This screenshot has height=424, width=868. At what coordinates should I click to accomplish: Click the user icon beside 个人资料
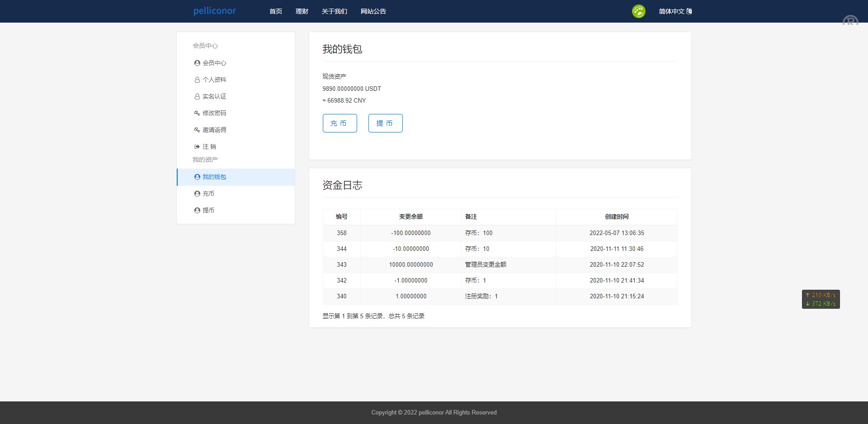tap(197, 80)
